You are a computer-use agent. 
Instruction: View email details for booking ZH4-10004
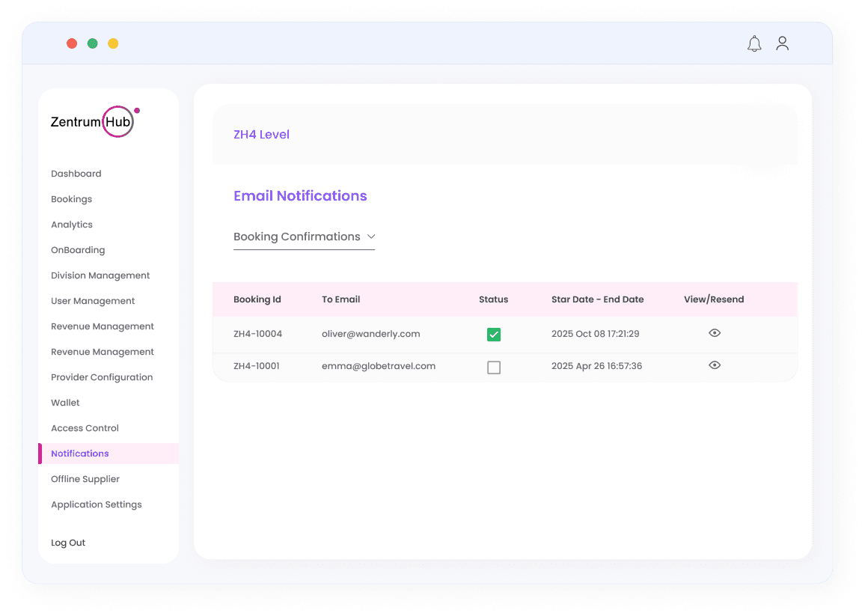(x=714, y=332)
